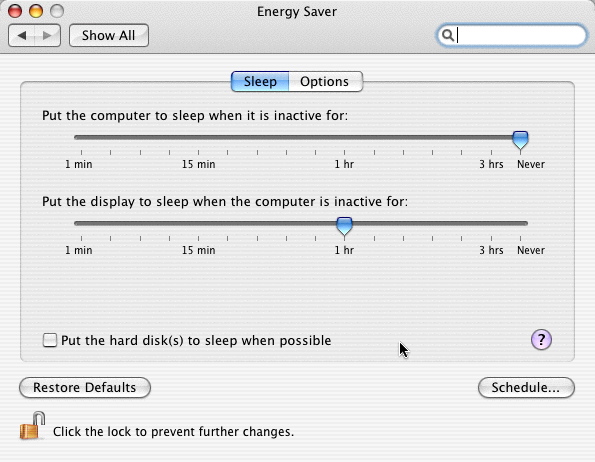Click "Put the display to sleep when the computer is inactive for:" label

225,201
